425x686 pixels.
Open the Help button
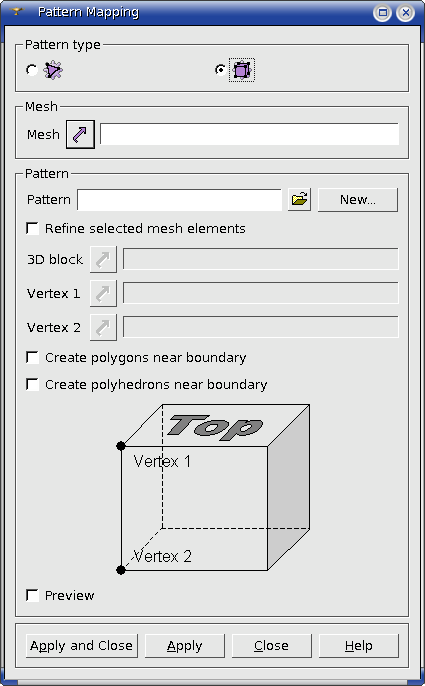[358, 646]
